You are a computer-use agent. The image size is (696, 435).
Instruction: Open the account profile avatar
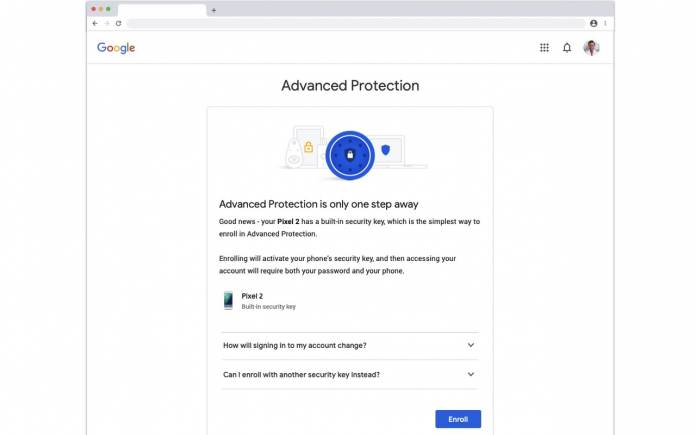tap(591, 47)
